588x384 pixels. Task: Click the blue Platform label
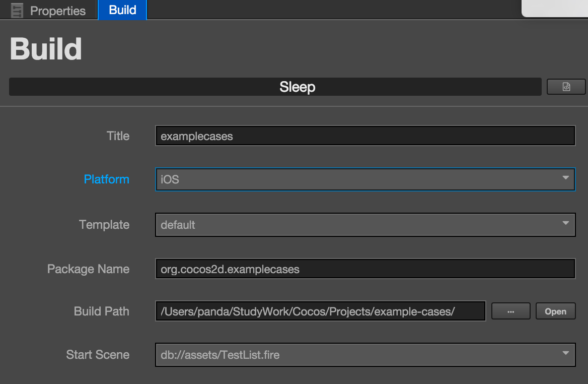pyautogui.click(x=106, y=179)
